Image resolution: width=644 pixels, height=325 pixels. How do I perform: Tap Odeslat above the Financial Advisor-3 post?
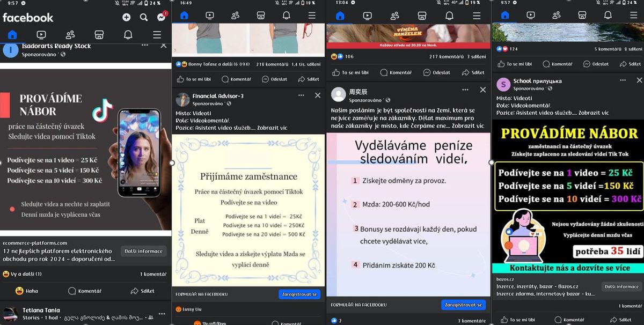(274, 79)
